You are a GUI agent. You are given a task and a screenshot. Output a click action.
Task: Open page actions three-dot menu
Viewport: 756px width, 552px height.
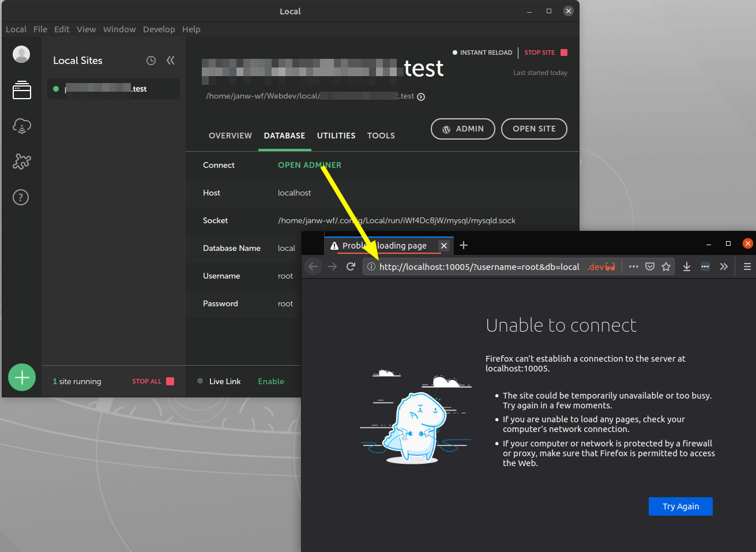[x=634, y=266]
